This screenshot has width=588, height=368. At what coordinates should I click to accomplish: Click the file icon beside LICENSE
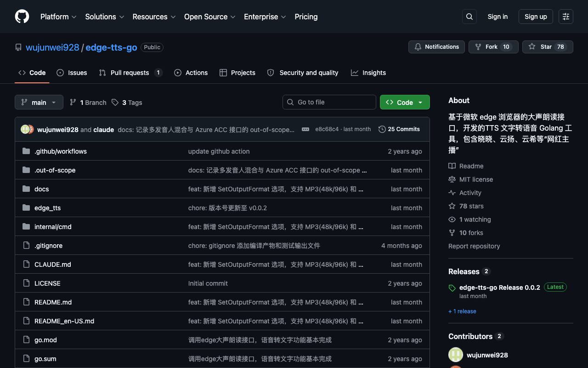click(x=26, y=283)
